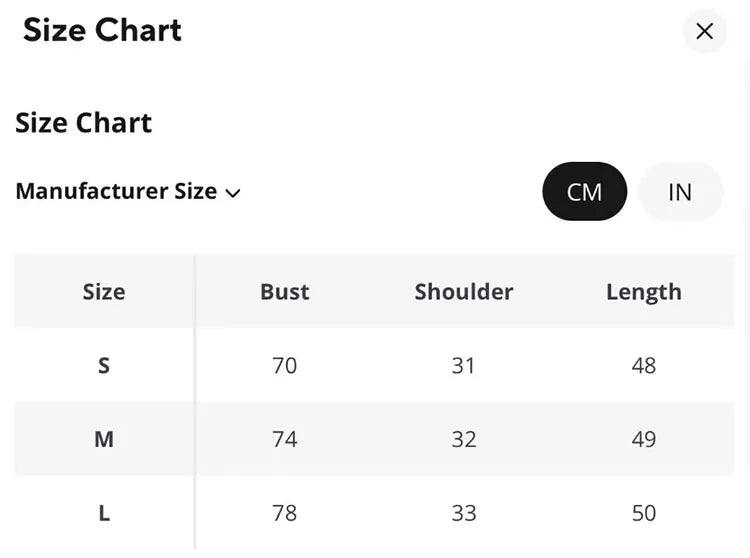
Task: Click the bust value 70 for size S
Action: (285, 365)
